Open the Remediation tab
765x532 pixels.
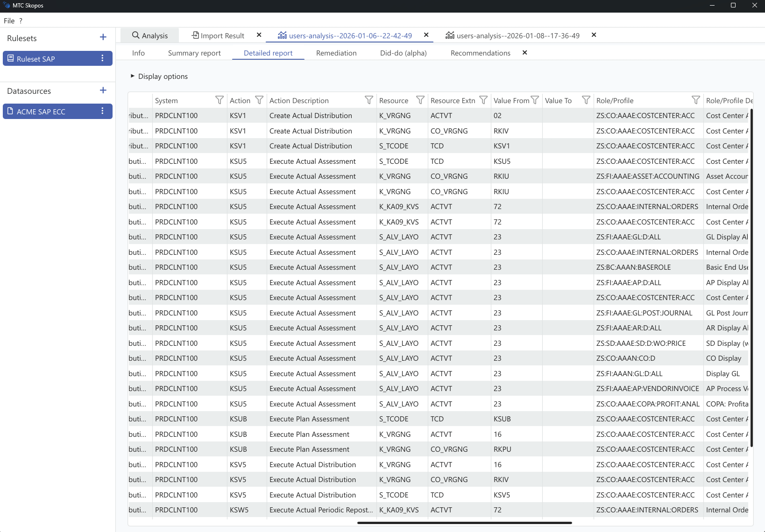point(336,53)
